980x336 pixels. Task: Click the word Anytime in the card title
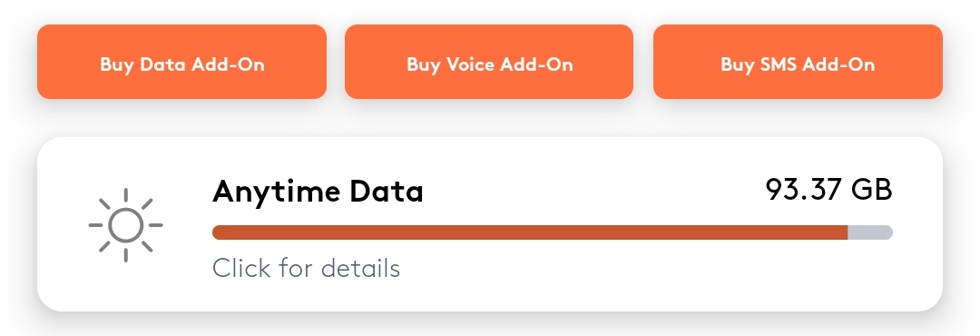click(x=277, y=193)
